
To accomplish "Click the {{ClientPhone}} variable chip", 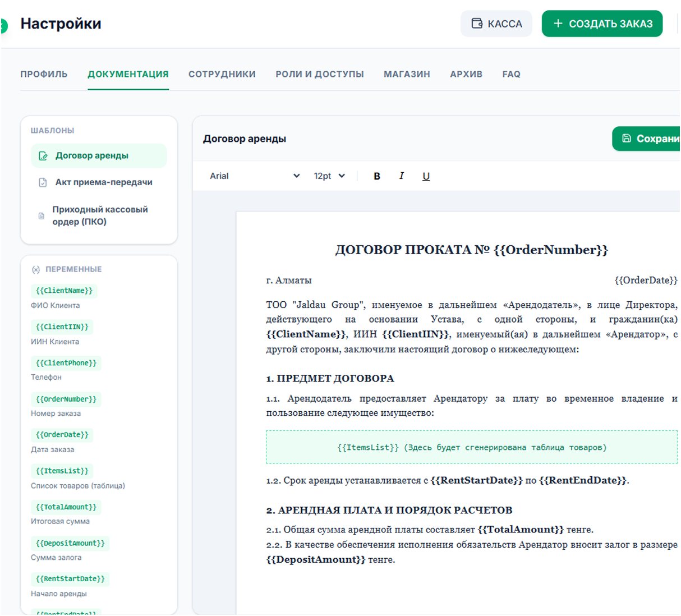I will coord(66,363).
